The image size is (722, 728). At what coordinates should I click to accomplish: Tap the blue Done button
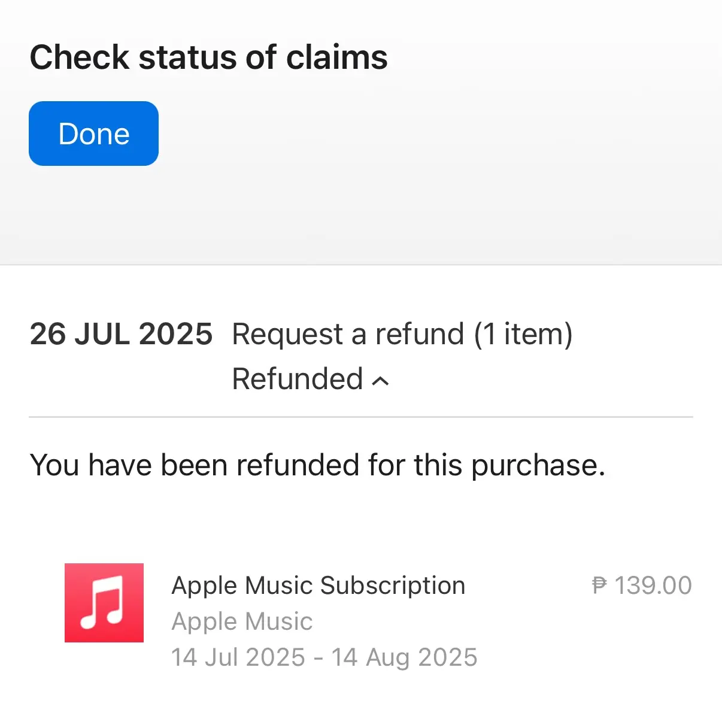(93, 134)
